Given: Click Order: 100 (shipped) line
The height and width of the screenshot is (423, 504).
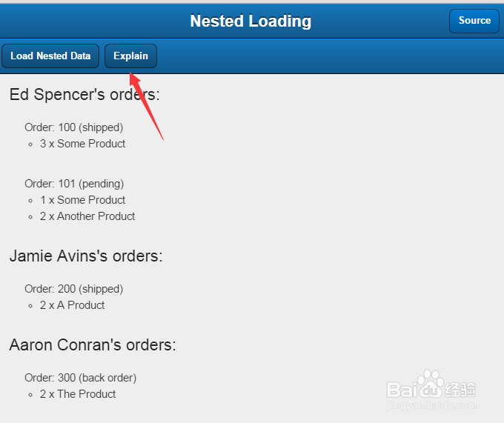Looking at the screenshot, I should [73, 127].
